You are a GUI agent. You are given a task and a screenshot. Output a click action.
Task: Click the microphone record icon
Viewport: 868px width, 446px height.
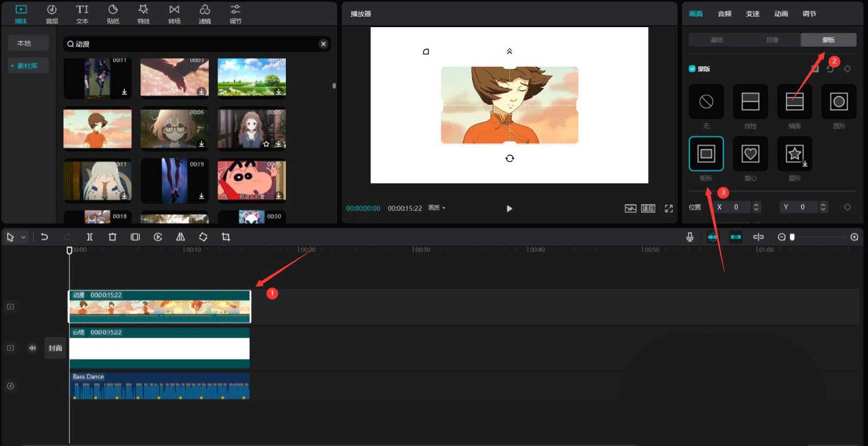pyautogui.click(x=690, y=237)
